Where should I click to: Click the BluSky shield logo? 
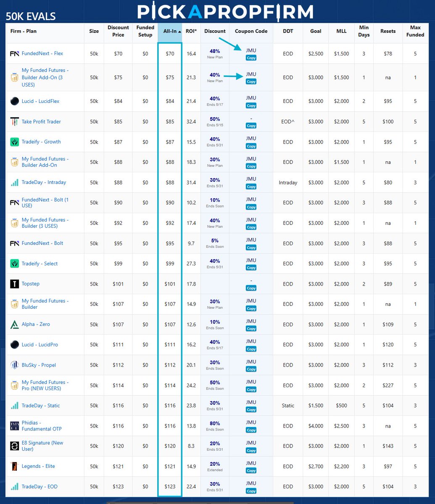14,365
